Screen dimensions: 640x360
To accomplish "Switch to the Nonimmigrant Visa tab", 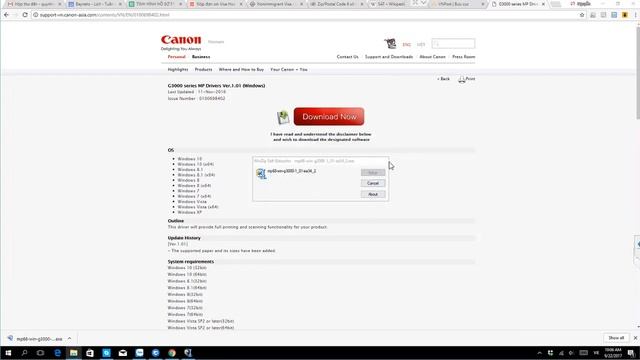I will click(x=276, y=4).
